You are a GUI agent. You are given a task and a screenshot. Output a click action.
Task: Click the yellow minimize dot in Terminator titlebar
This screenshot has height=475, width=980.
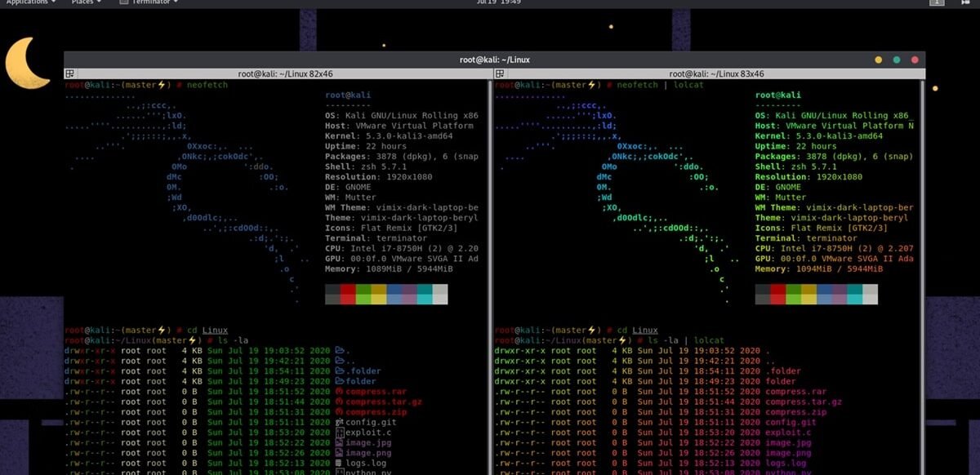click(x=879, y=60)
